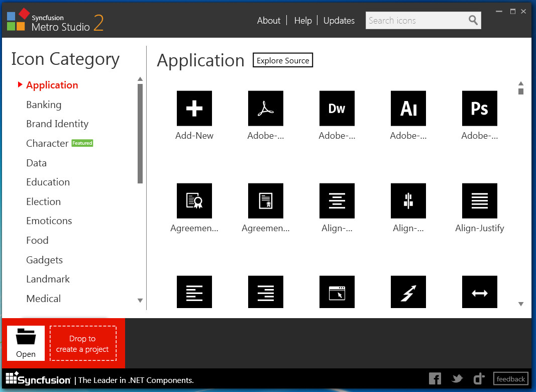Click the feedback button
The image size is (536, 392).
tap(511, 378)
